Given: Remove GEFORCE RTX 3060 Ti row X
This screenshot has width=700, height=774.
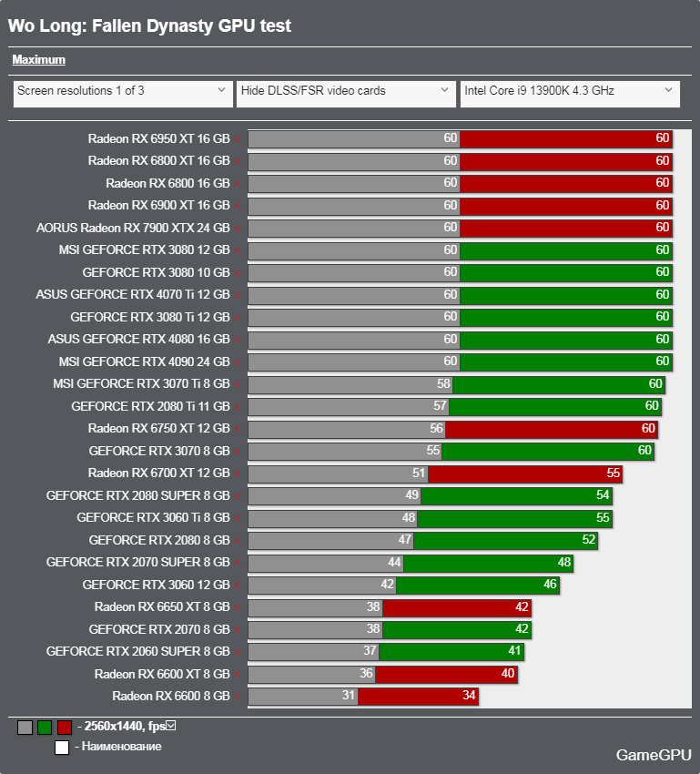Looking at the screenshot, I should tap(237, 519).
